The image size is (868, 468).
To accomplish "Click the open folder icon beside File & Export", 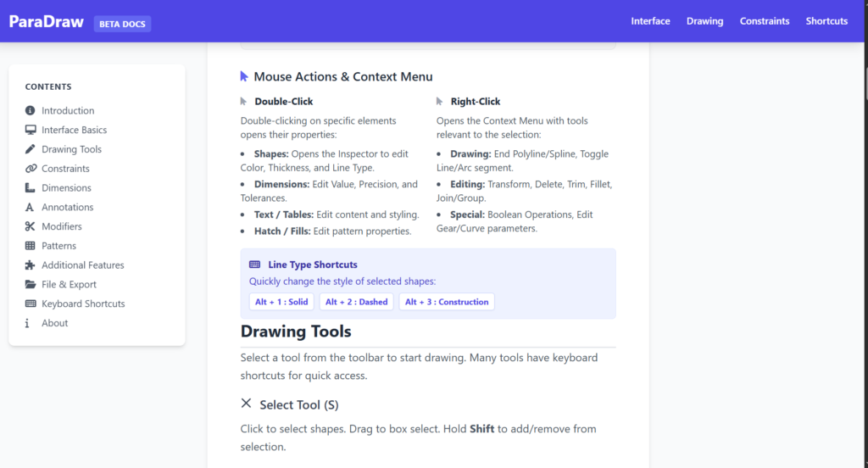I will (x=30, y=284).
